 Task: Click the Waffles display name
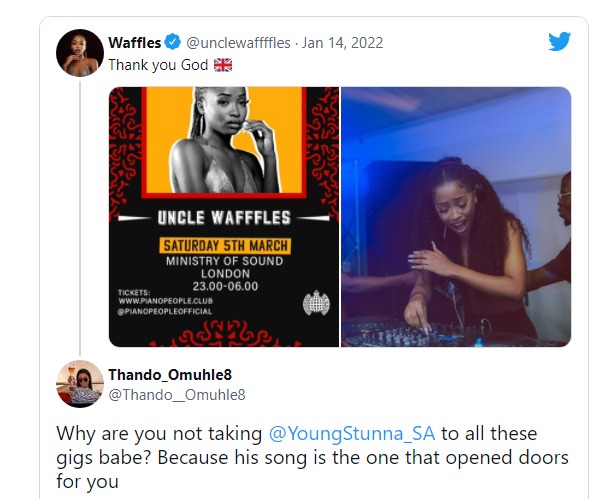click(x=135, y=42)
